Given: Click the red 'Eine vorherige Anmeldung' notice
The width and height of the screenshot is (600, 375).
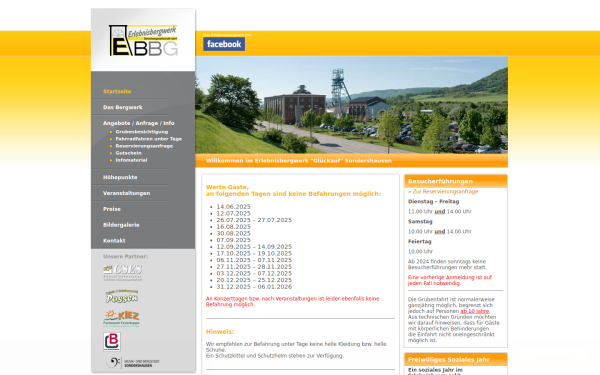Looking at the screenshot, I should pyautogui.click(x=450, y=280).
